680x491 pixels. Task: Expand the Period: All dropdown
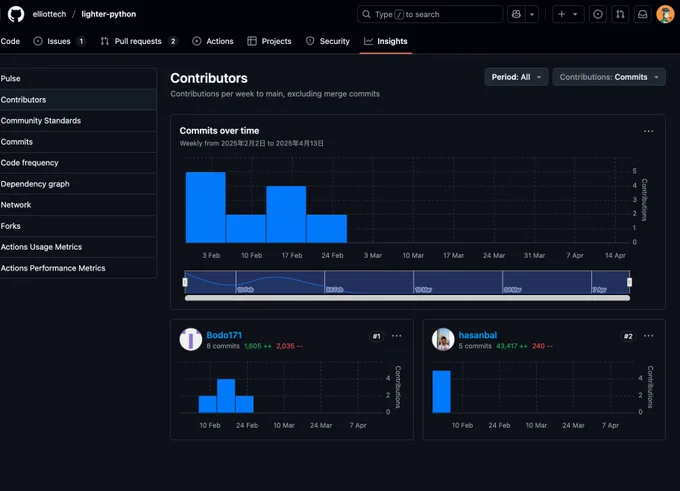point(516,77)
